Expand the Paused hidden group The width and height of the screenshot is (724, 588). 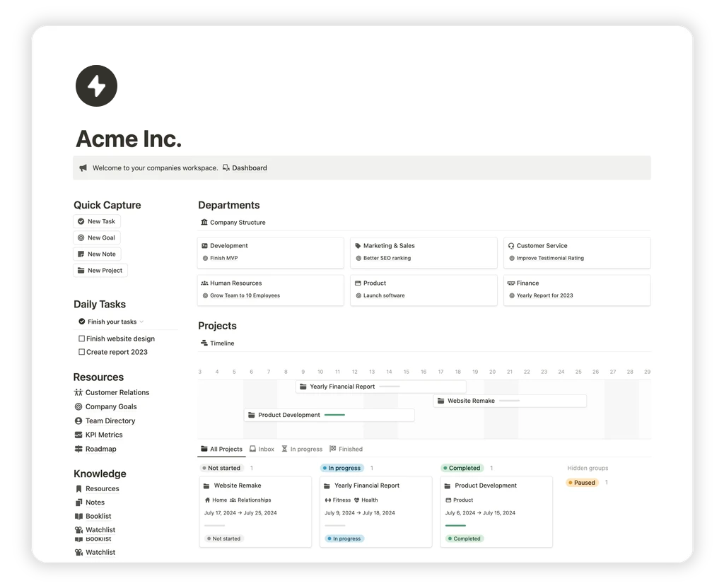(583, 483)
